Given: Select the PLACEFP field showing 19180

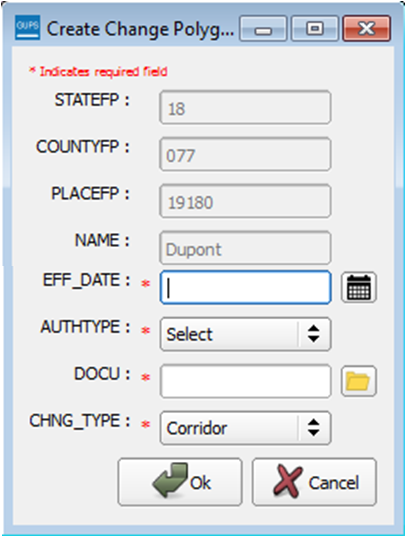Looking at the screenshot, I should click(245, 201).
